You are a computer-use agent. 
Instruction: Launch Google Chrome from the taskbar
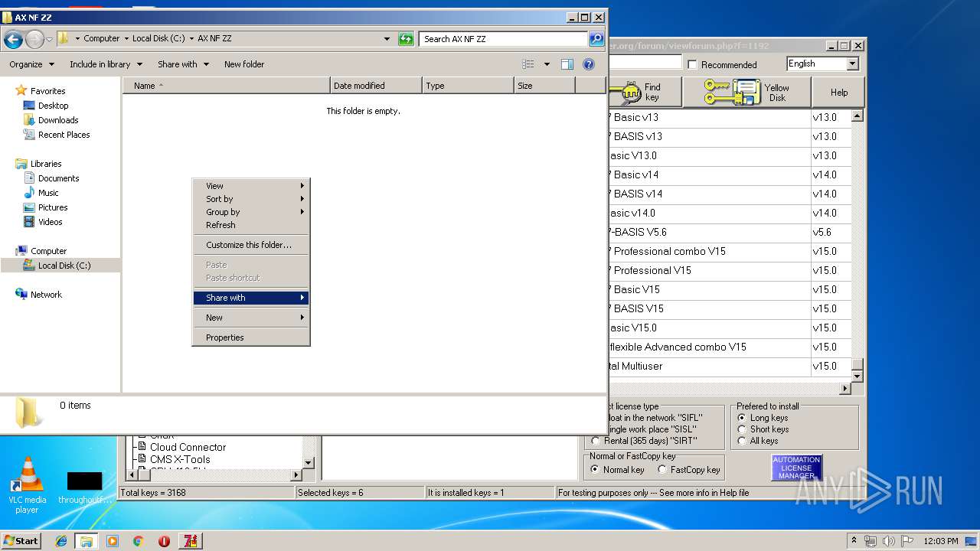click(x=138, y=541)
